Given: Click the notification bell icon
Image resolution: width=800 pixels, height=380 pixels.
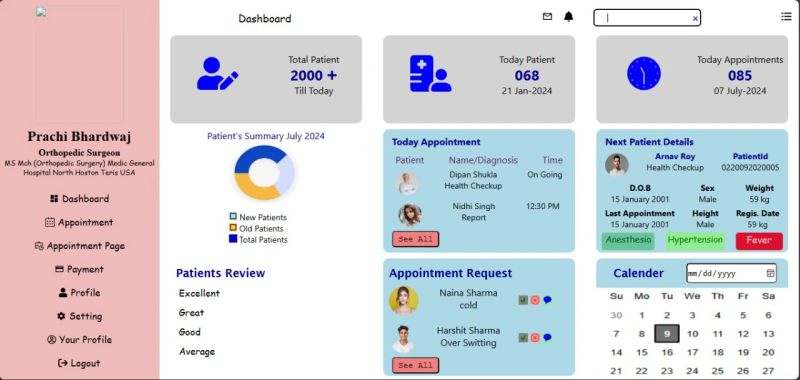Looking at the screenshot, I should tap(568, 17).
